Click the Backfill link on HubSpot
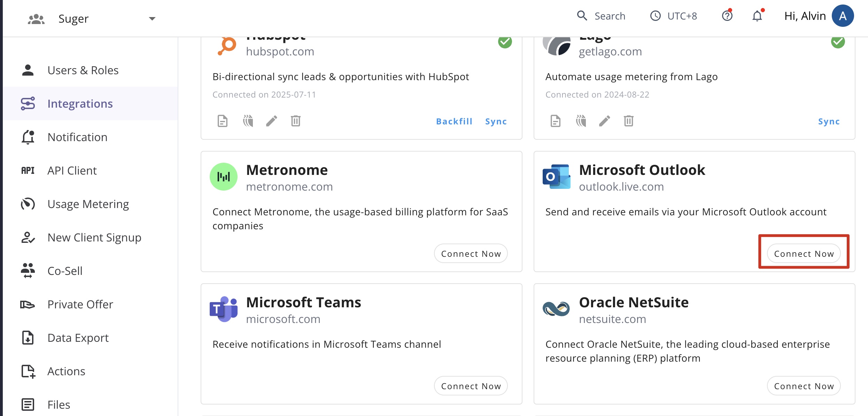868x416 pixels. click(454, 121)
